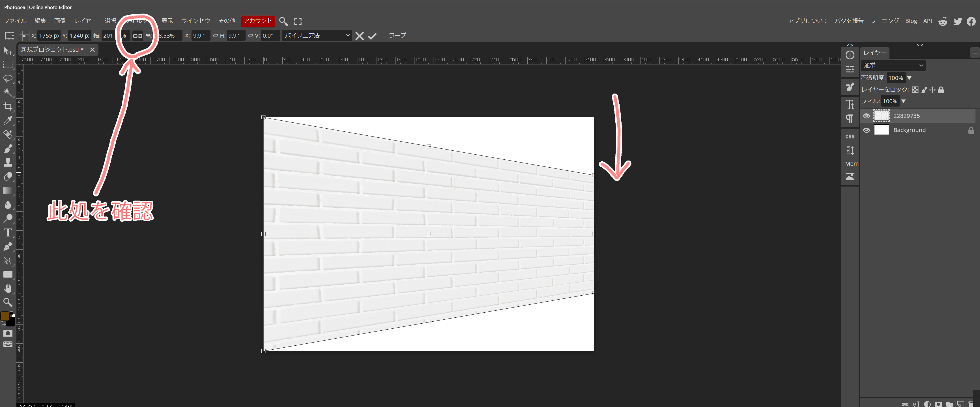Hide the 22829735 layer
Screen dimensions: 980x407
coord(866,116)
